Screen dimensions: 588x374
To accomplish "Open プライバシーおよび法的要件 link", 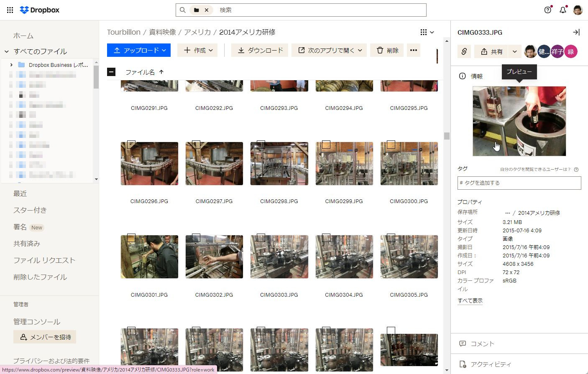I will click(51, 361).
